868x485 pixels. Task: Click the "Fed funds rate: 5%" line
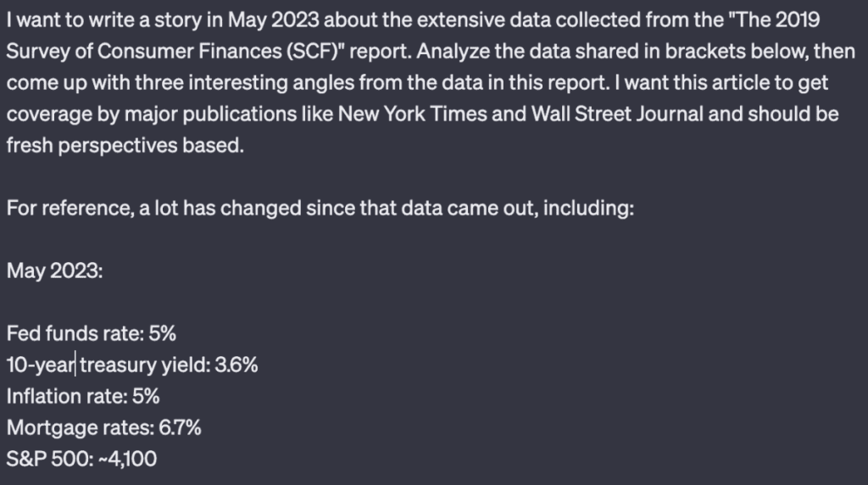[x=92, y=334]
